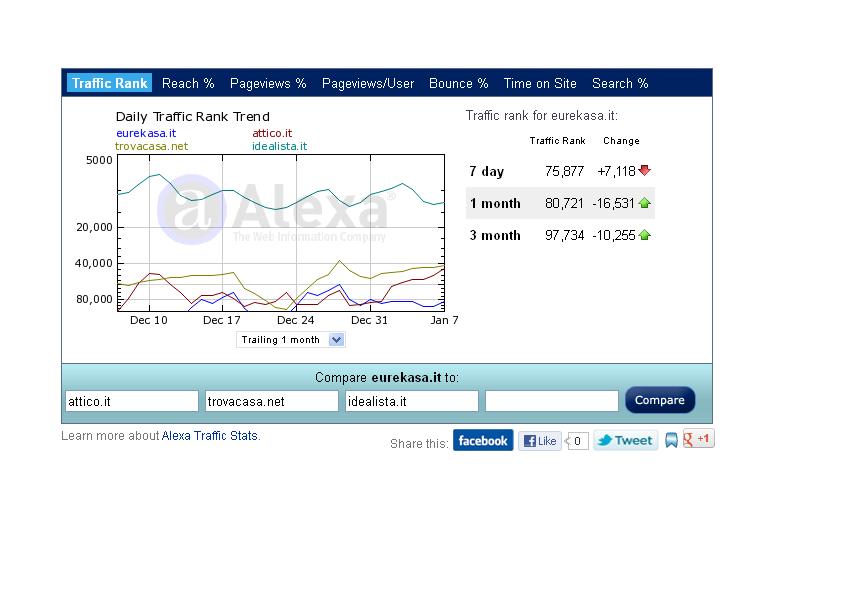Select the idealista.it comparison field
859x596 pixels.
(x=412, y=401)
